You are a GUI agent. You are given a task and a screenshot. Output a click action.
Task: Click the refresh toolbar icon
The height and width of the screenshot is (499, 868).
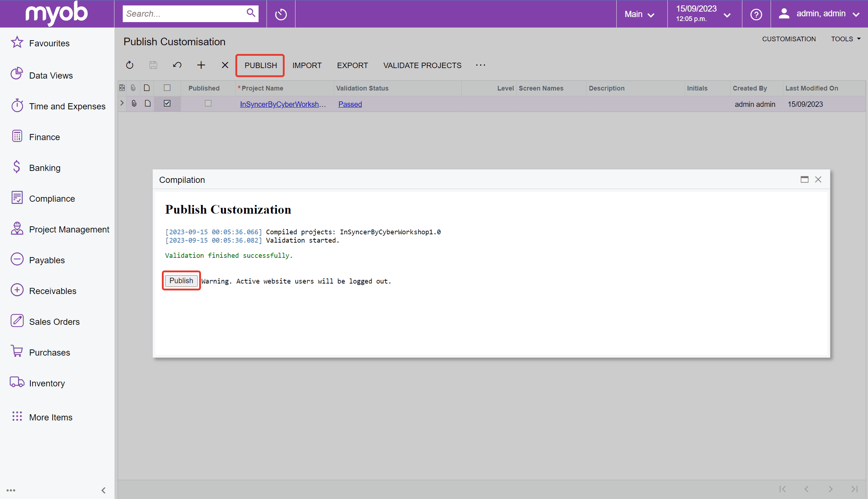[130, 65]
